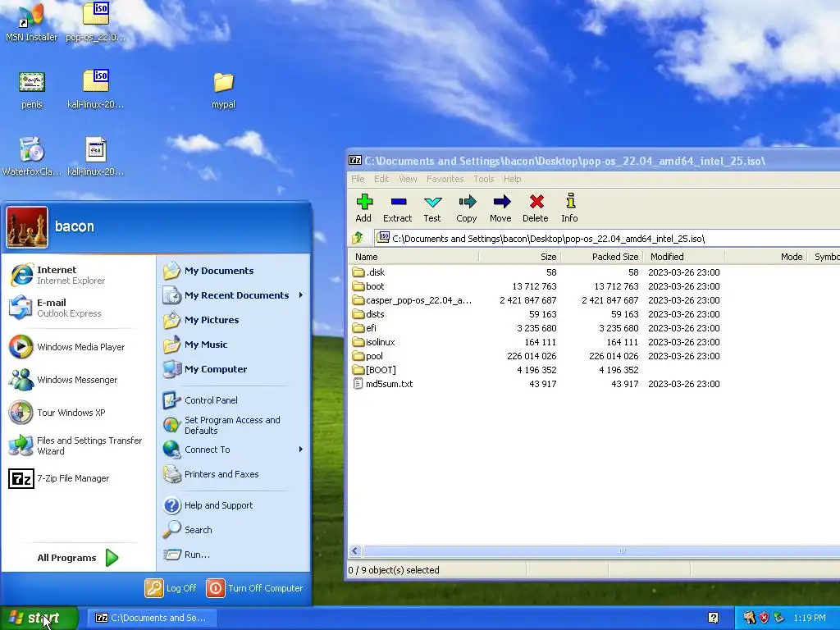
Task: Select the pop-os_22.0 ISO desktop icon
Action: point(95,22)
